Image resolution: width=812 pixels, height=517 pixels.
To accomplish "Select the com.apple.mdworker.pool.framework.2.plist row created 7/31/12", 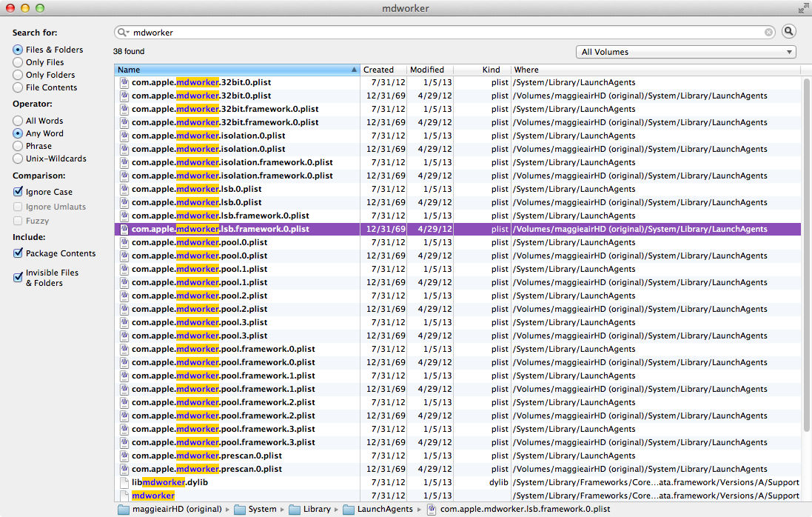I will point(457,402).
